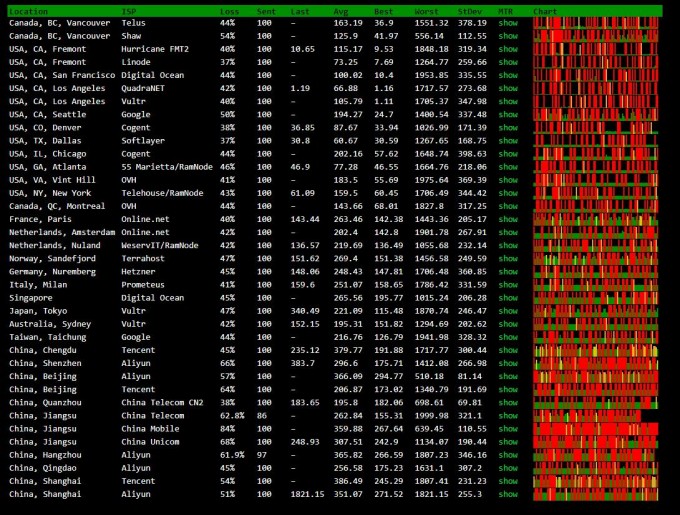Screen dimensions: 680x515
Task: Select the '55 Marietta/RamNode' ISP text
Action: [x=167, y=167]
